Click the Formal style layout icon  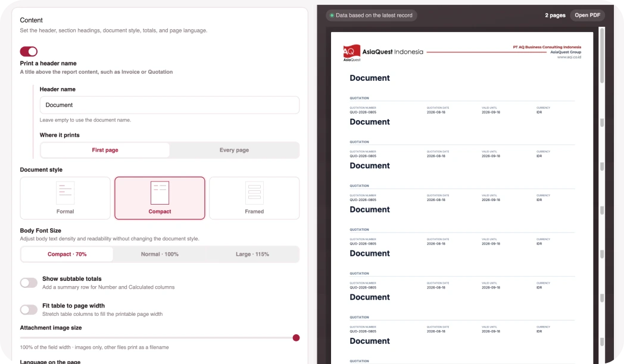[x=65, y=193]
